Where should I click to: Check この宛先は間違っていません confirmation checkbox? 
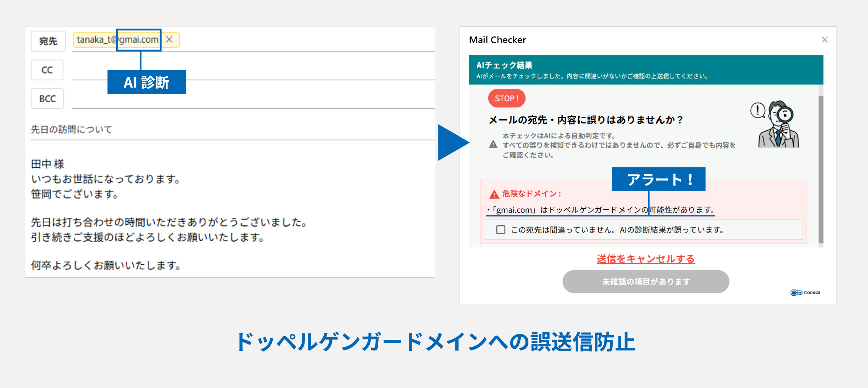point(501,229)
